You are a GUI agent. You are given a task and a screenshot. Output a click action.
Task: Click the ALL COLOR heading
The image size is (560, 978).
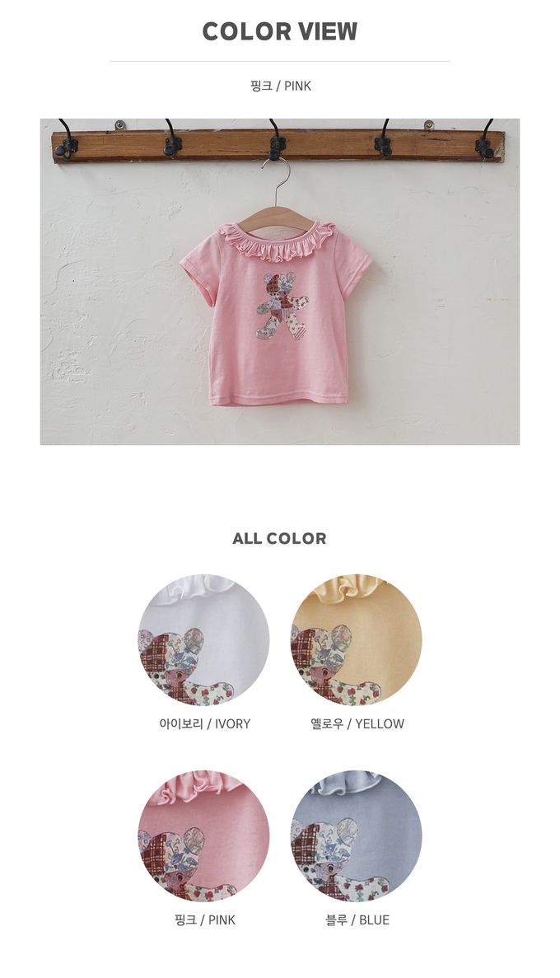click(x=279, y=538)
